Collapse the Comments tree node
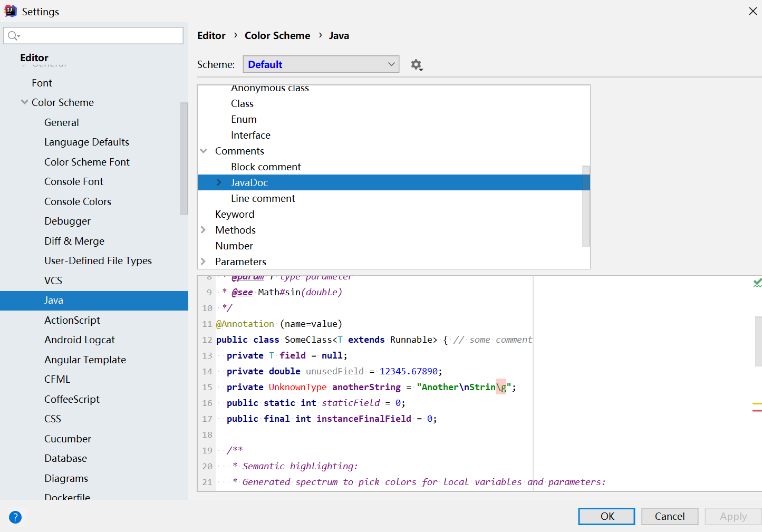The width and height of the screenshot is (762, 532). pos(204,151)
